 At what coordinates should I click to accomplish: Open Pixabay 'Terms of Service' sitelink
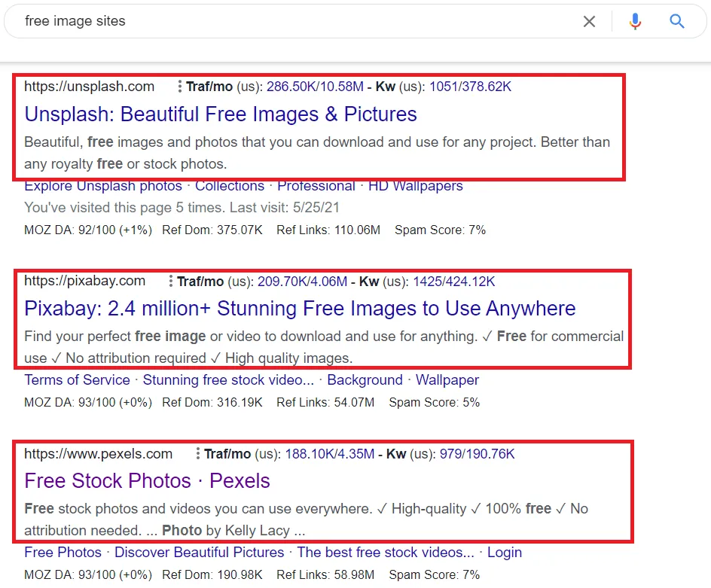[x=77, y=380]
